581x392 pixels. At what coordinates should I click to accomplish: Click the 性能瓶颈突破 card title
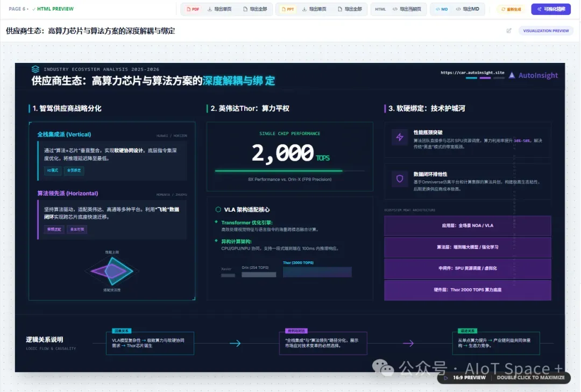click(428, 132)
